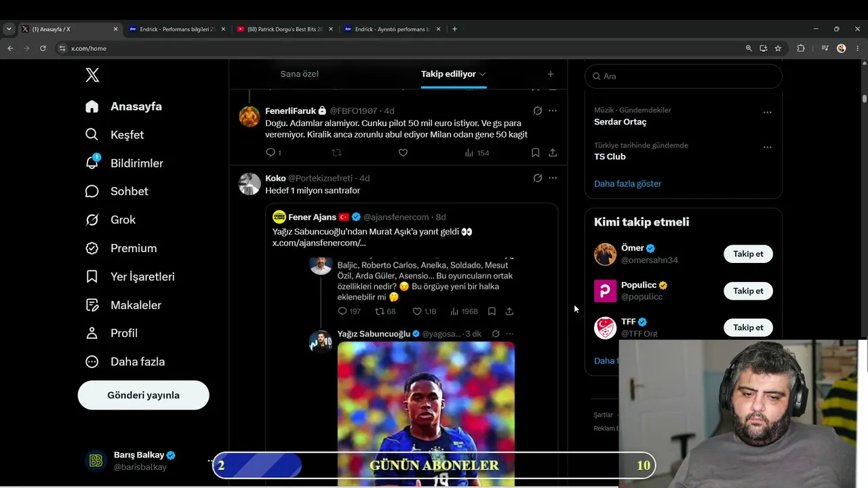Go to Anasayfa home feed
This screenshot has height=488, width=868.
point(123,106)
